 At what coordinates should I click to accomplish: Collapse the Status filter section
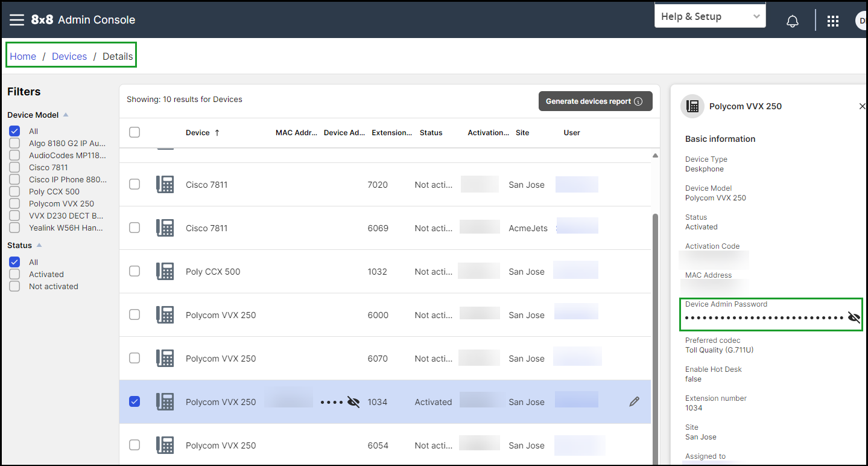pos(39,246)
